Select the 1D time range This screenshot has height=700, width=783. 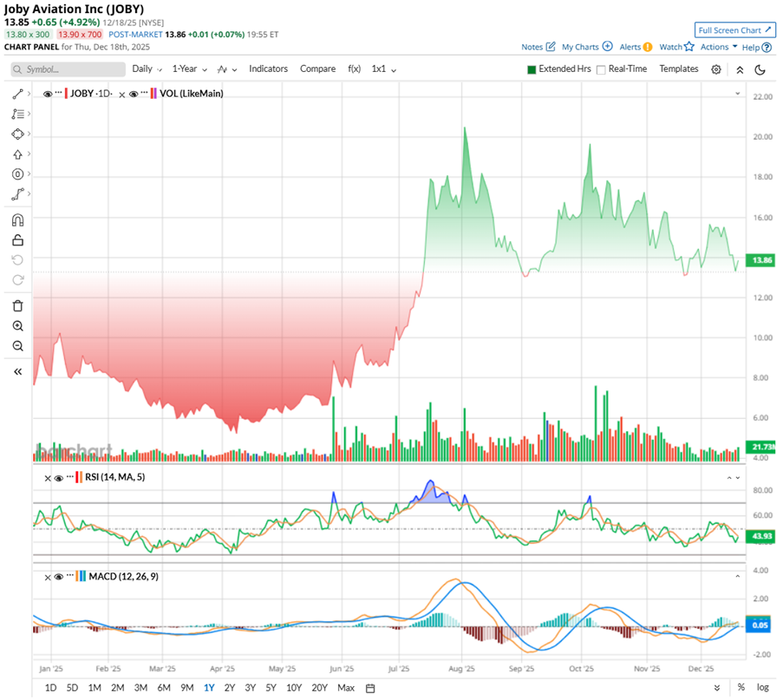[50, 688]
